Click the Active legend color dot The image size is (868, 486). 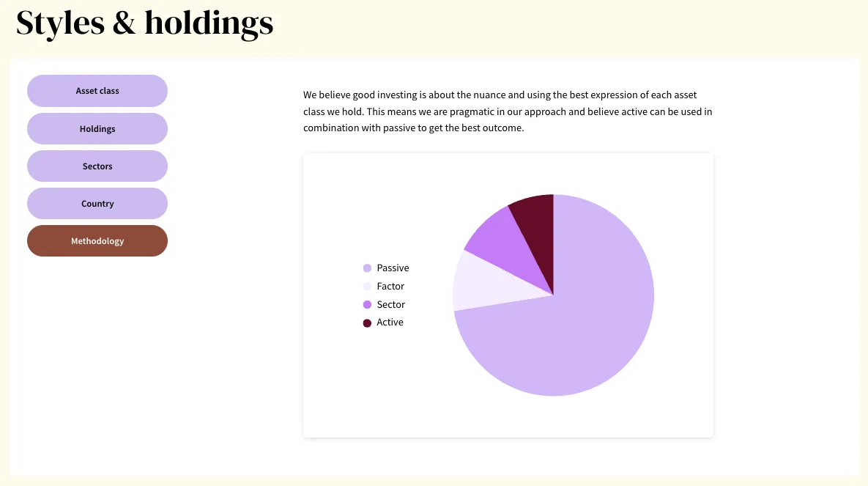click(x=367, y=323)
